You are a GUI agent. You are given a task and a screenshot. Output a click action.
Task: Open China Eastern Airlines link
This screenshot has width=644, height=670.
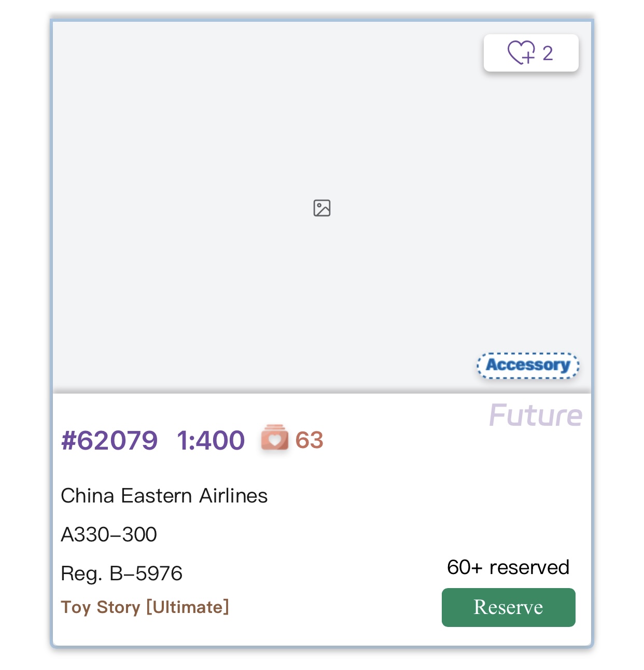(x=164, y=496)
